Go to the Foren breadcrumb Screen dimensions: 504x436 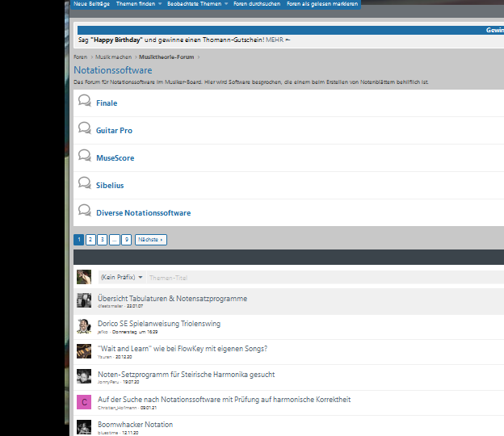(80, 57)
